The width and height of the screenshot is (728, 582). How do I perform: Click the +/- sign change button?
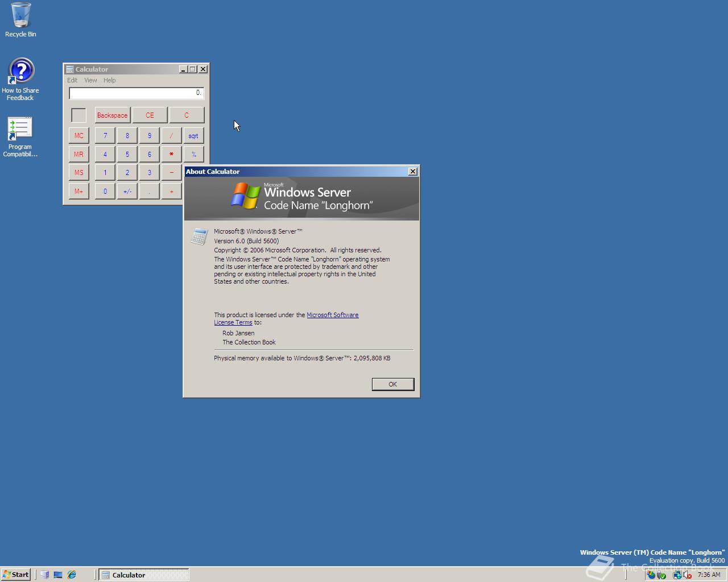click(x=127, y=191)
